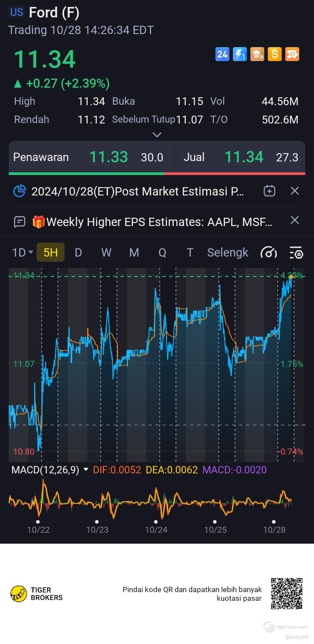Switch to the W weekly chart tab

click(106, 252)
